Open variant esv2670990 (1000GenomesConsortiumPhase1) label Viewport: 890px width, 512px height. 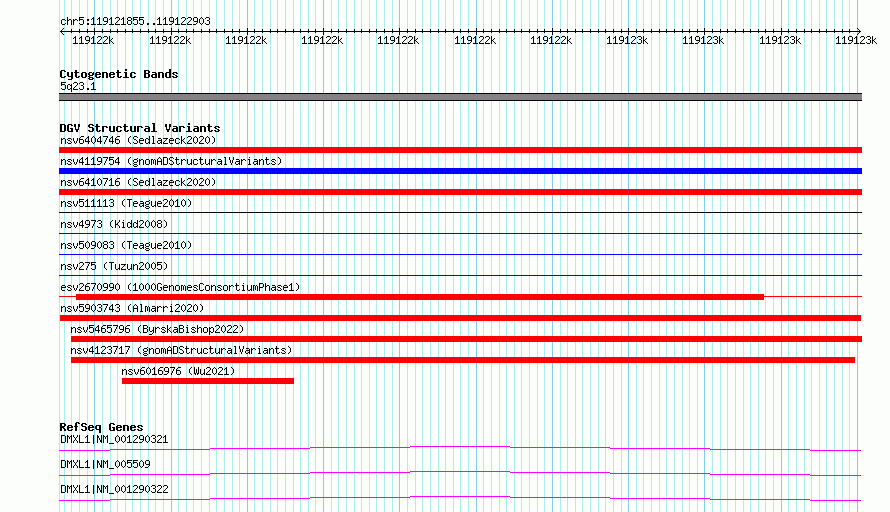click(x=180, y=287)
